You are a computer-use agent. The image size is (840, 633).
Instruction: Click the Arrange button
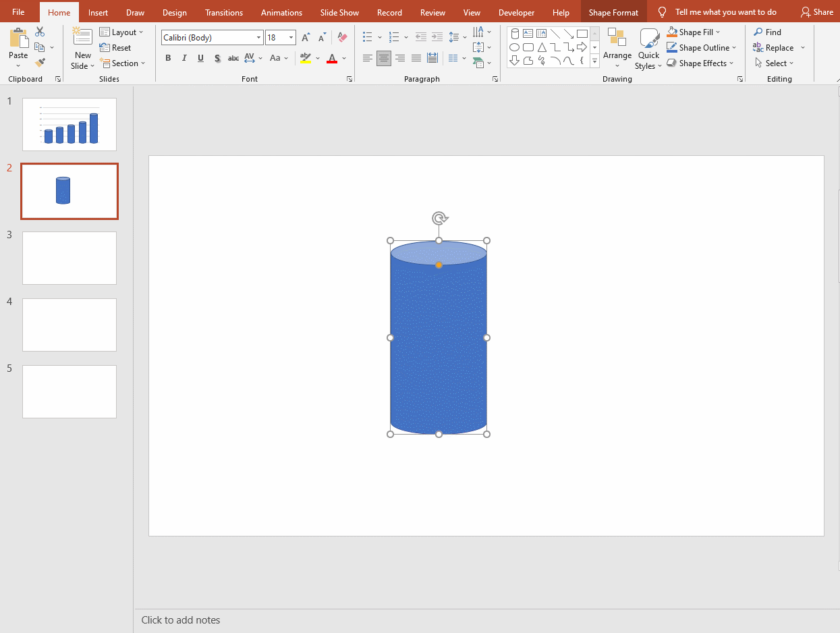tap(617, 48)
